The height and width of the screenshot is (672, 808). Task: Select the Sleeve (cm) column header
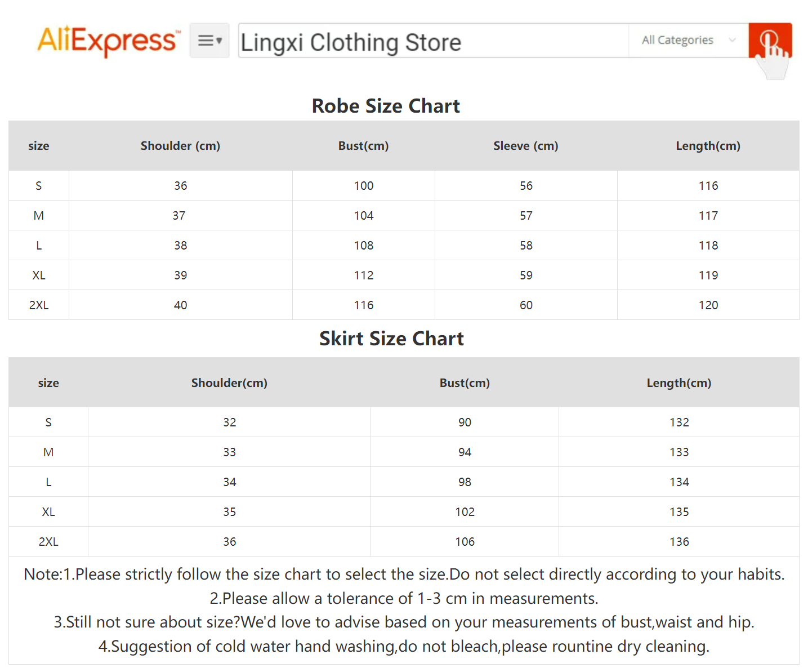coord(525,146)
